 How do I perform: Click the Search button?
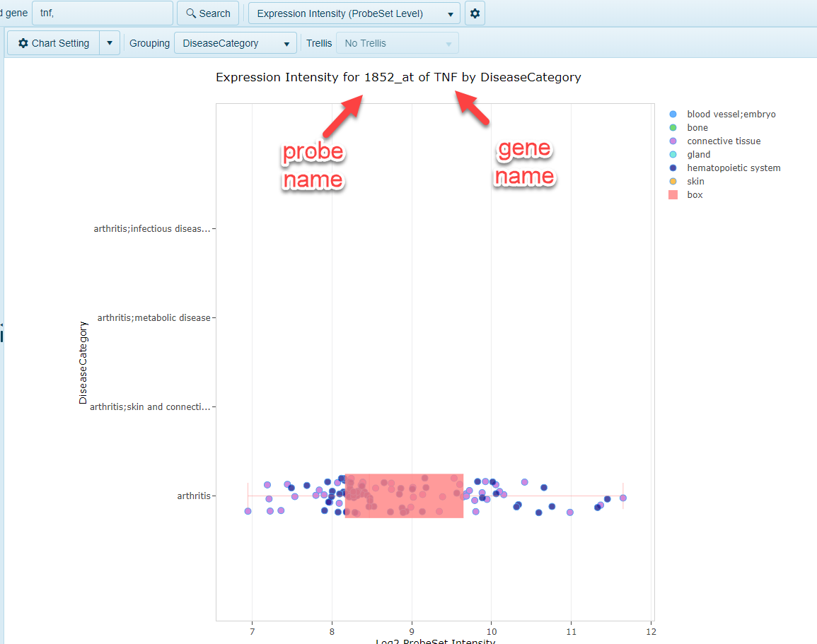pyautogui.click(x=208, y=13)
